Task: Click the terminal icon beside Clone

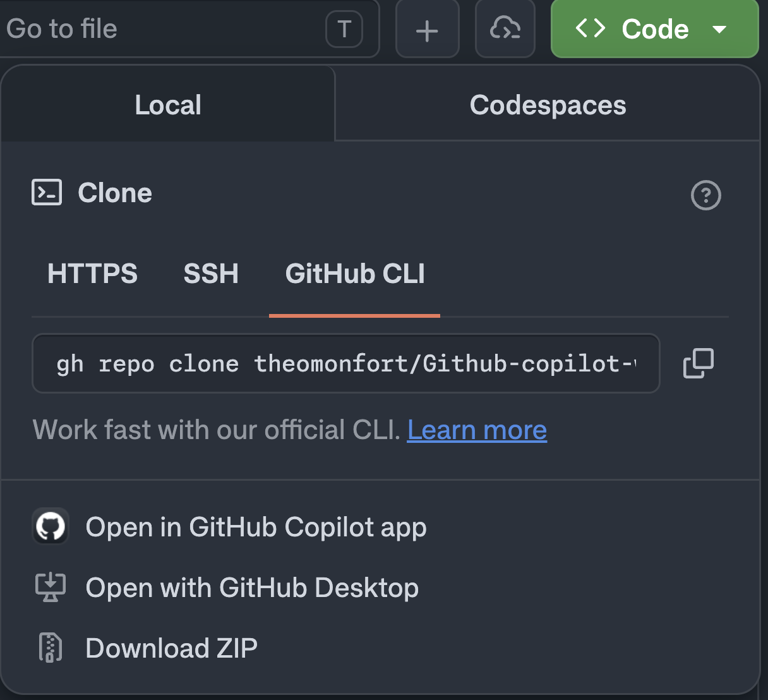Action: tap(47, 193)
